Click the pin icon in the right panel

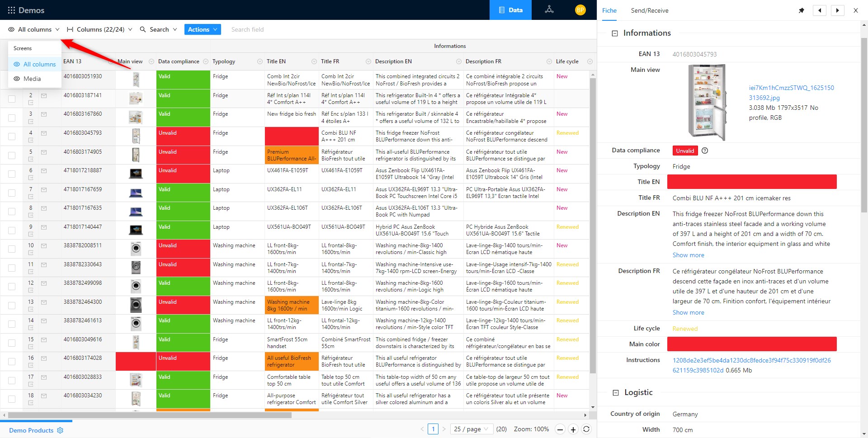[x=801, y=10]
